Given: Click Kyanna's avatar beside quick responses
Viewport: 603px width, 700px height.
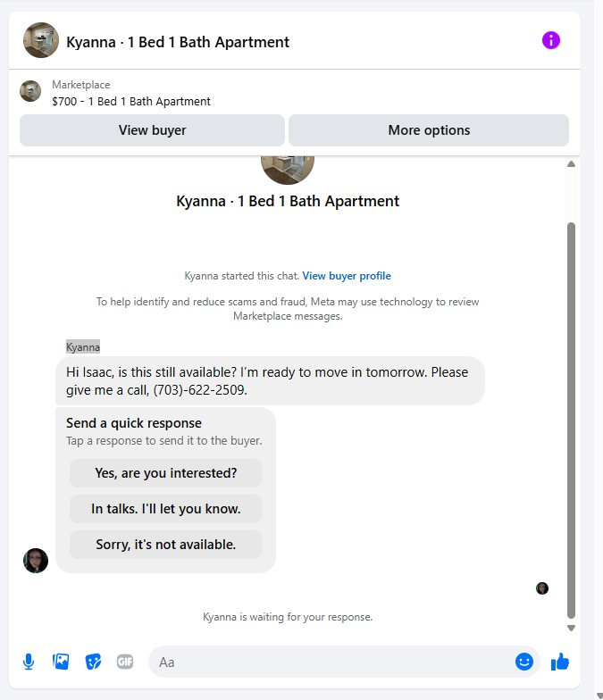Looking at the screenshot, I should point(36,561).
